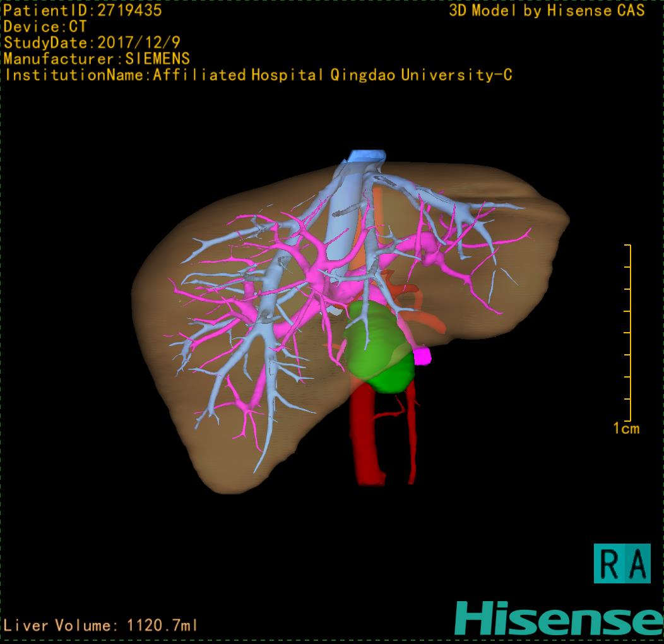The image size is (664, 644).
Task: Click the bright blue cap atop the vena cava
Action: [367, 155]
